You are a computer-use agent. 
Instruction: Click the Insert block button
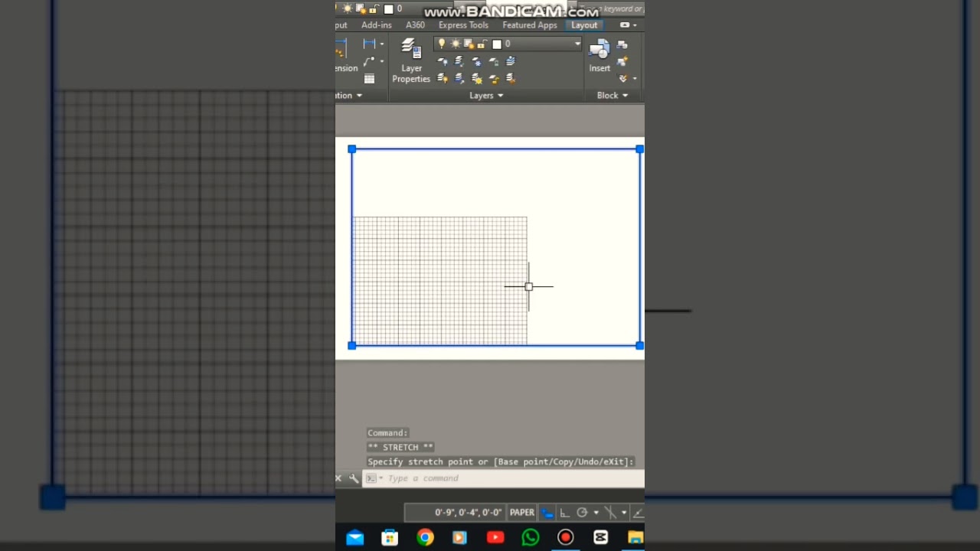[x=599, y=55]
